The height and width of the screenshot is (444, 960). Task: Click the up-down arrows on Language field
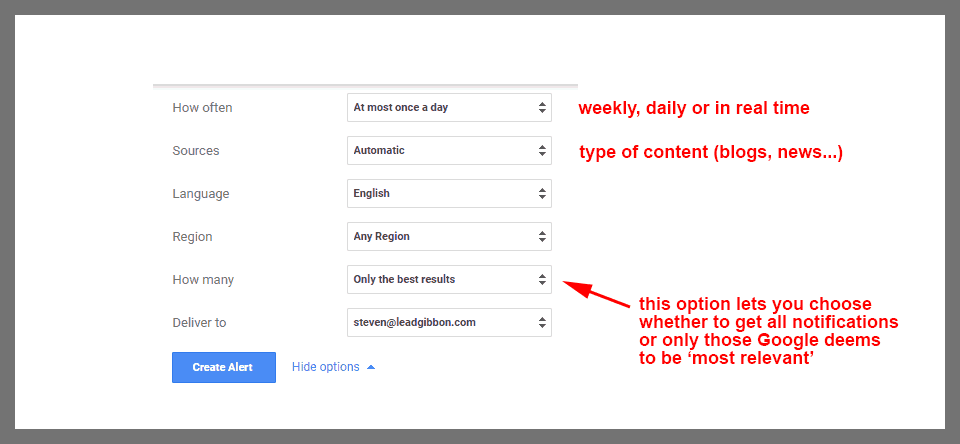pyautogui.click(x=542, y=193)
